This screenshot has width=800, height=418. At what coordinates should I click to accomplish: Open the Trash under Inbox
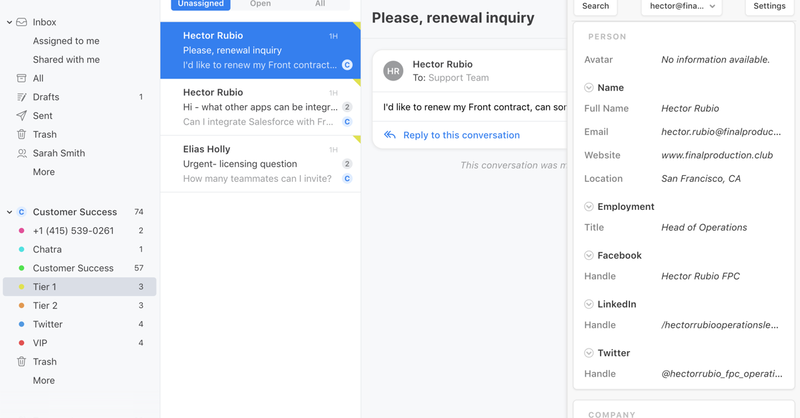[22, 134]
